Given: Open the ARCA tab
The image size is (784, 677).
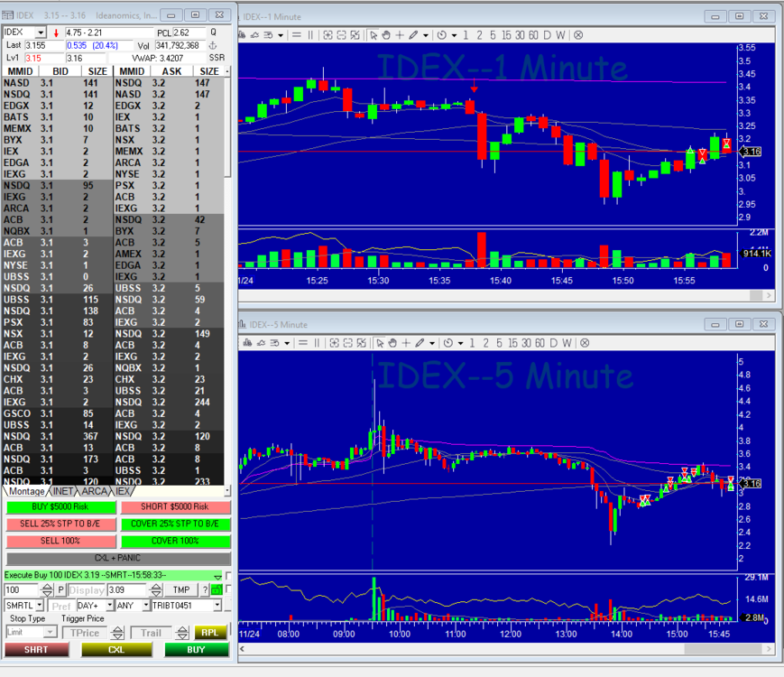Looking at the screenshot, I should pos(95,491).
